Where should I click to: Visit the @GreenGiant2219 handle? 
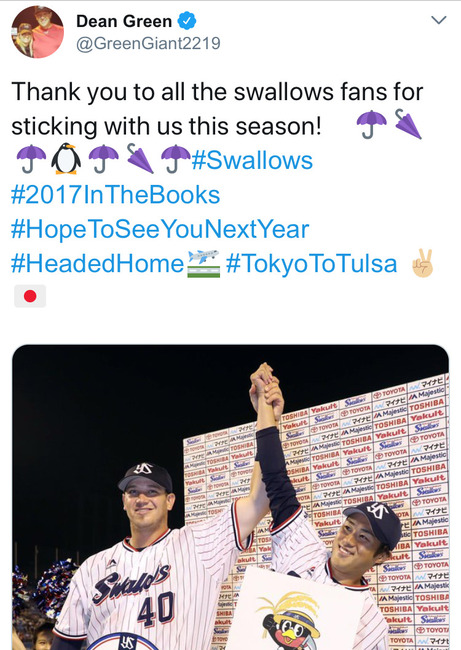pyautogui.click(x=148, y=44)
